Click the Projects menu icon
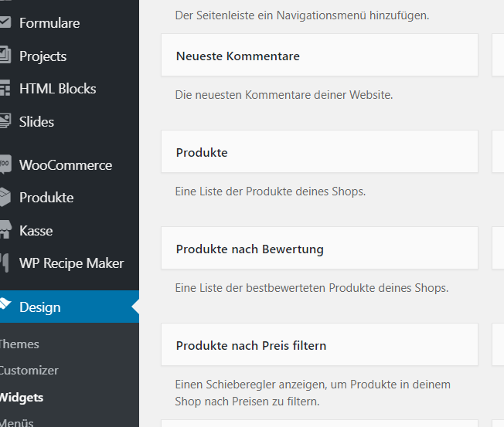 coord(5,56)
